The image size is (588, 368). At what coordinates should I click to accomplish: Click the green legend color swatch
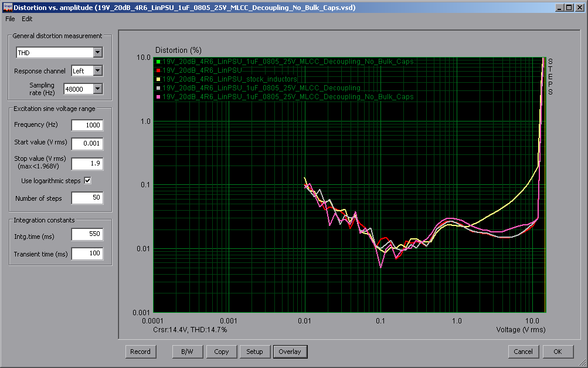tap(158, 62)
